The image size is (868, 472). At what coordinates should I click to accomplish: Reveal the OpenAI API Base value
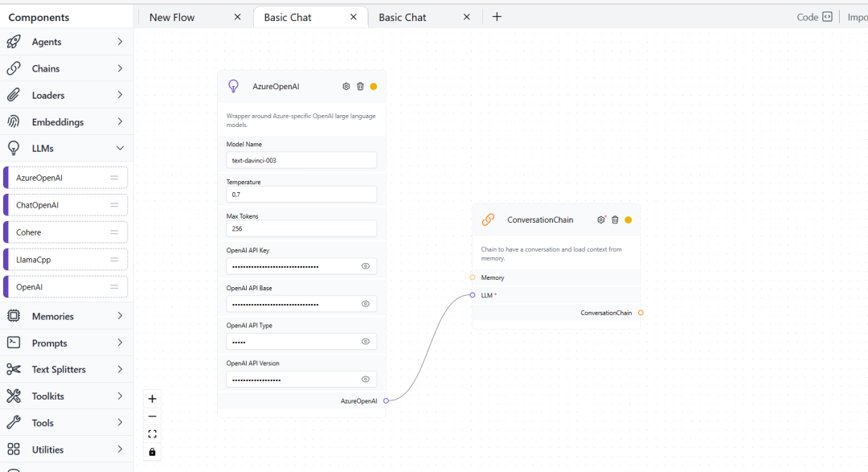tap(366, 304)
